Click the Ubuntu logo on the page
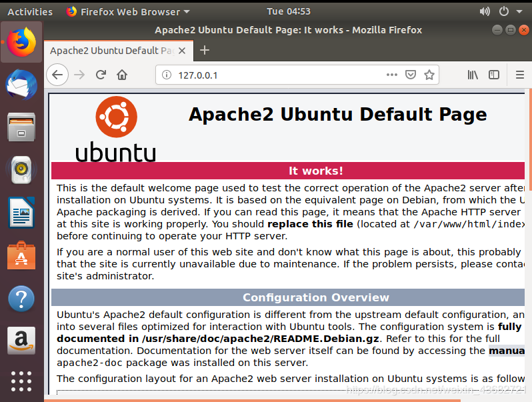Screen dimensions: 532x402 point(116,128)
